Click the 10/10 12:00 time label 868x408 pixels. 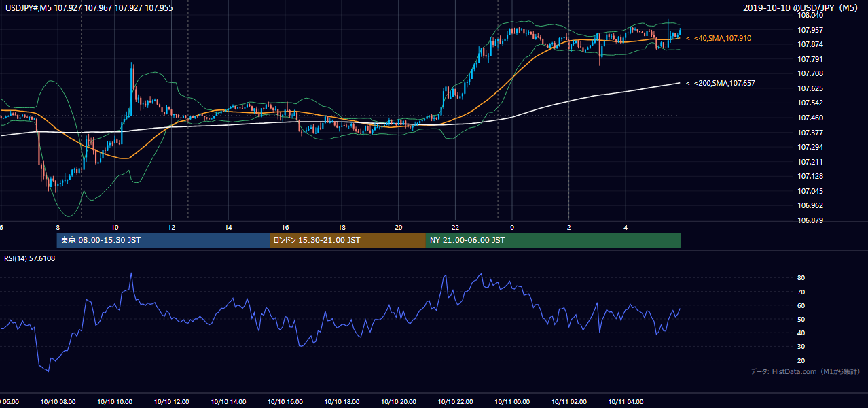point(172,401)
